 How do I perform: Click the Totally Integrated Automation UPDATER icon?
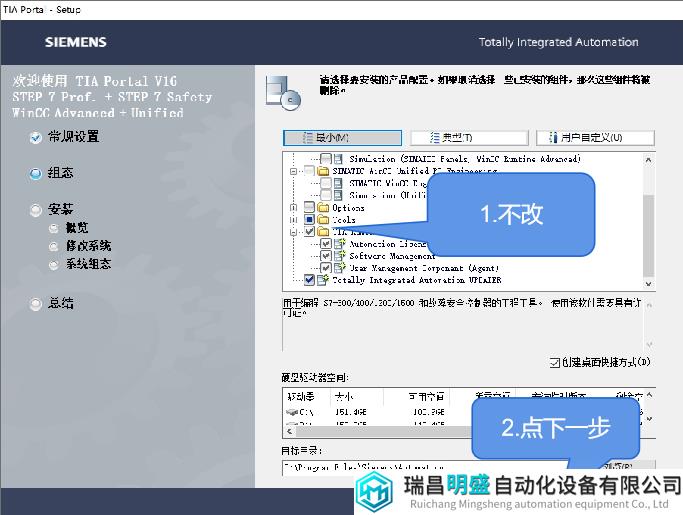pos(323,280)
